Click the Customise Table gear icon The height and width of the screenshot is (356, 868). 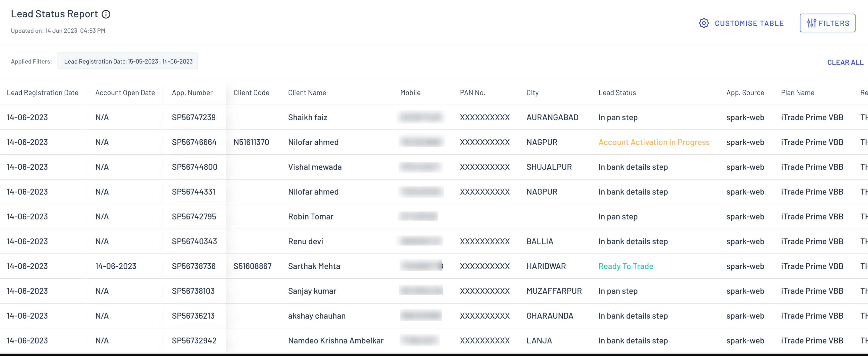[x=704, y=23]
